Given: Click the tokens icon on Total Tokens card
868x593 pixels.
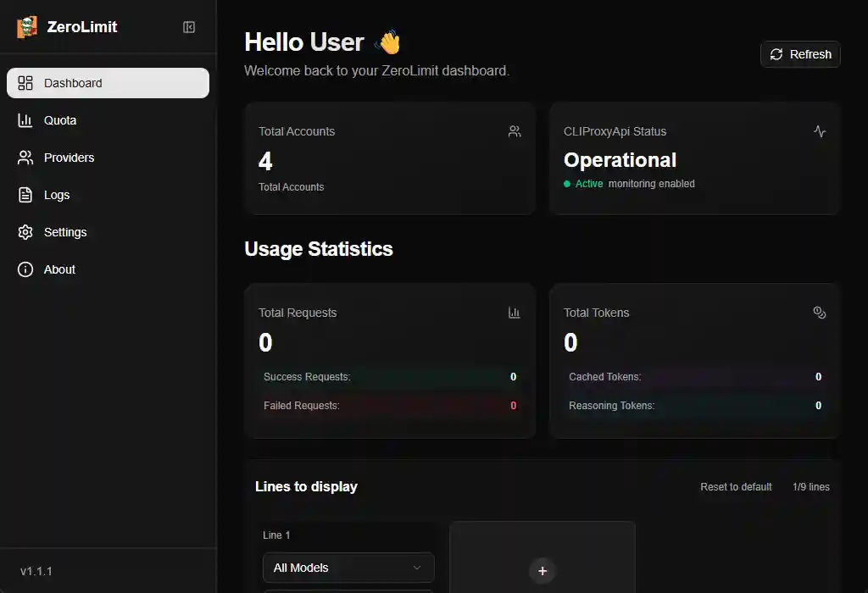Looking at the screenshot, I should point(820,312).
